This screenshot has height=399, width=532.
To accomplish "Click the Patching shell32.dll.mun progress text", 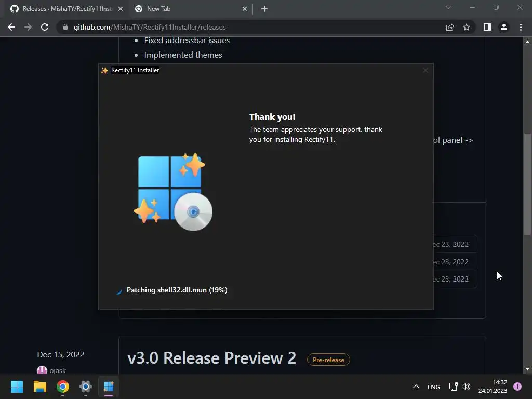I will pos(177,290).
